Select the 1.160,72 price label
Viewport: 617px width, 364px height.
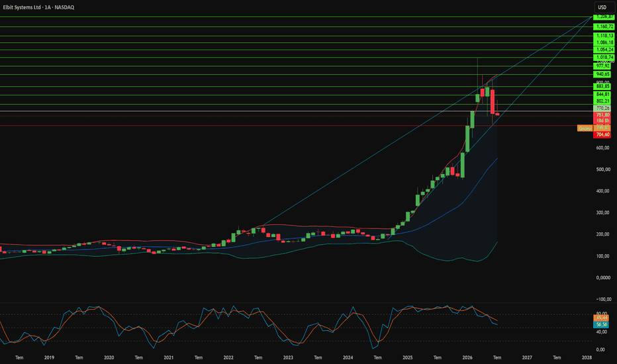tap(602, 26)
